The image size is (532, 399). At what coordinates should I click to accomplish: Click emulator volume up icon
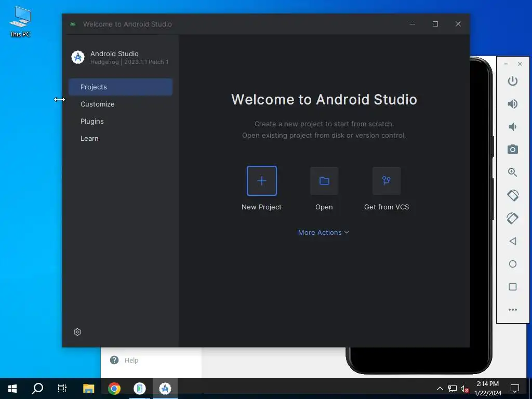pyautogui.click(x=513, y=104)
